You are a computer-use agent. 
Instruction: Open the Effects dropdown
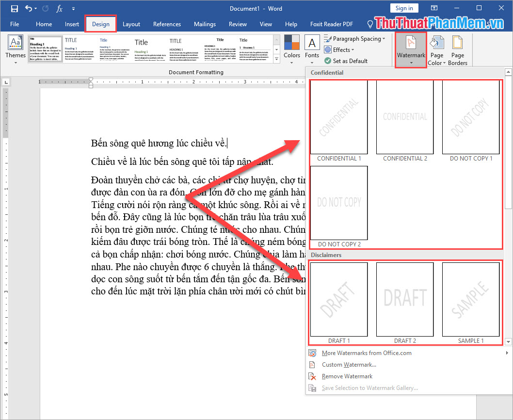pos(339,50)
